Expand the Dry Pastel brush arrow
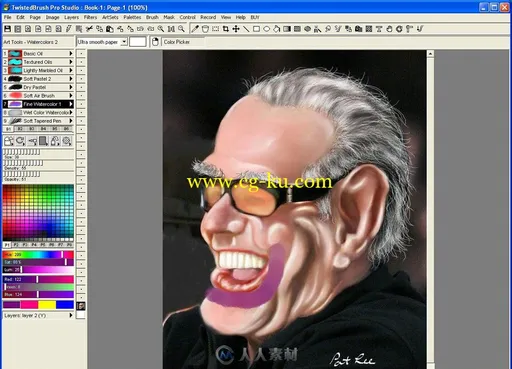 [71, 87]
